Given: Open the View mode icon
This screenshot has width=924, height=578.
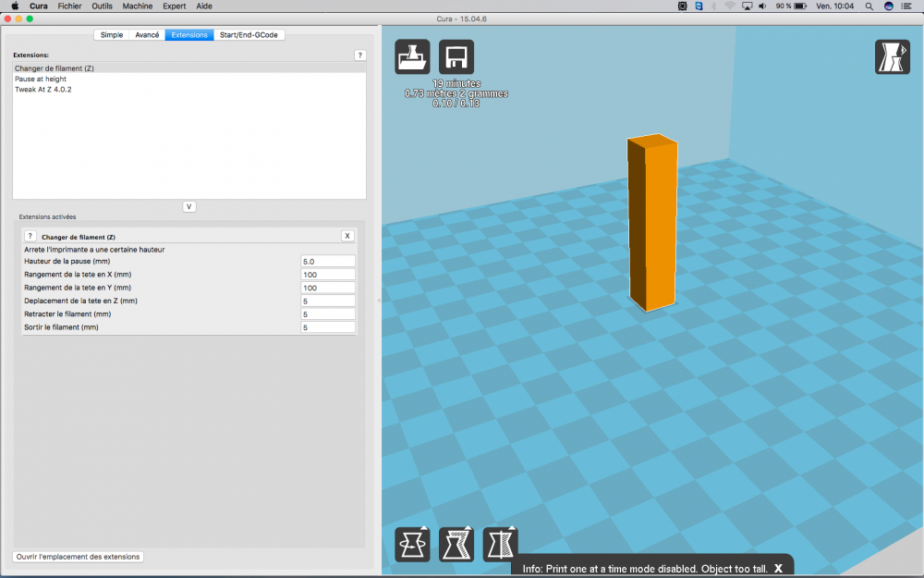Looking at the screenshot, I should tap(893, 56).
